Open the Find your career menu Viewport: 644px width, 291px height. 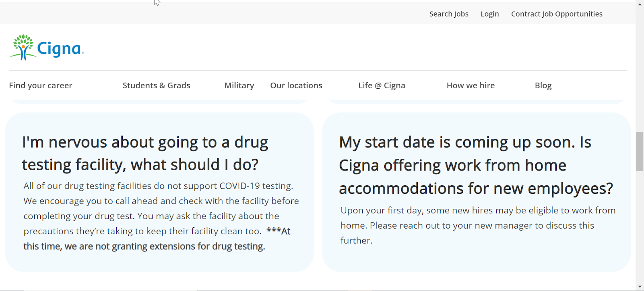[x=41, y=85]
